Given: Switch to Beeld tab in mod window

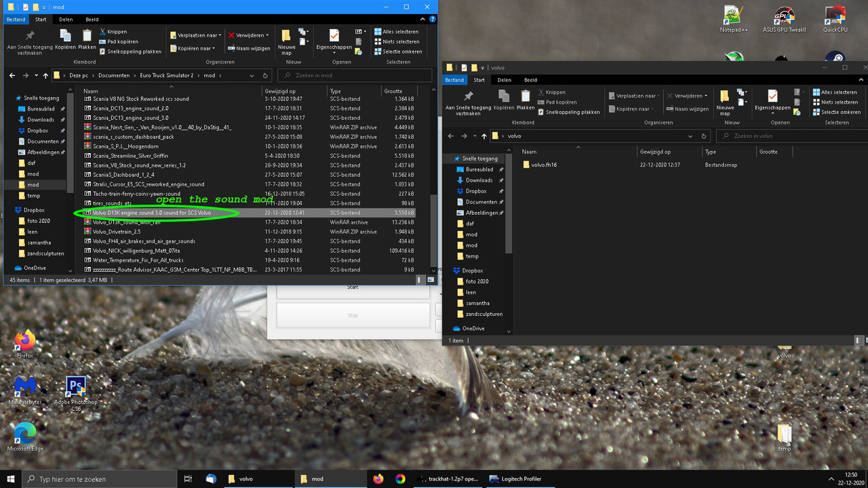Looking at the screenshot, I should point(92,20).
